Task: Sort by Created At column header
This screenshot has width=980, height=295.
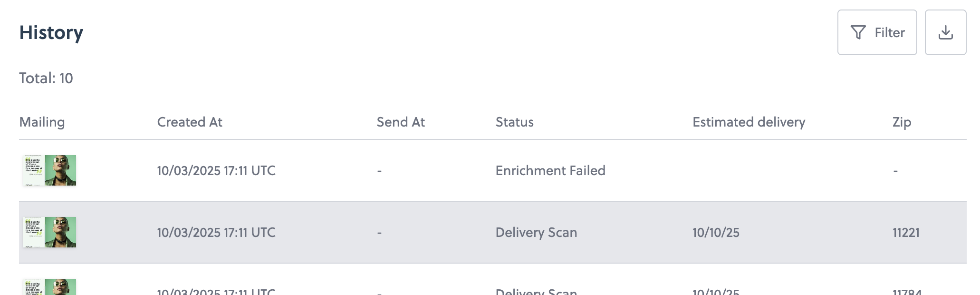Action: (x=190, y=122)
